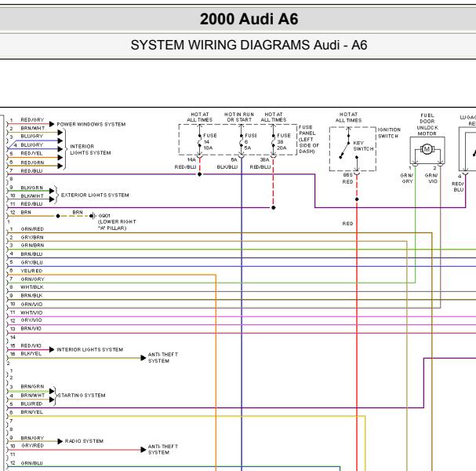Click the 'KEY SWITCH' label
This screenshot has height=471, width=476.
click(x=363, y=146)
